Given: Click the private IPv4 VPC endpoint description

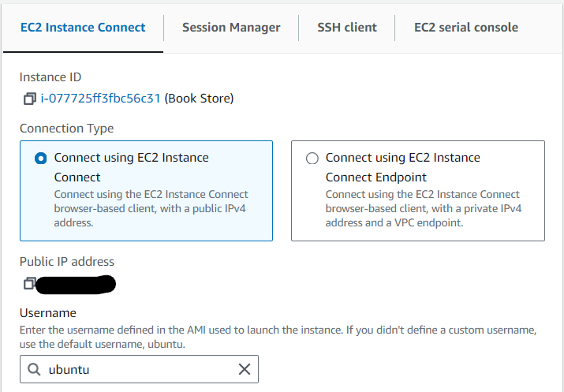Looking at the screenshot, I should pos(424,208).
